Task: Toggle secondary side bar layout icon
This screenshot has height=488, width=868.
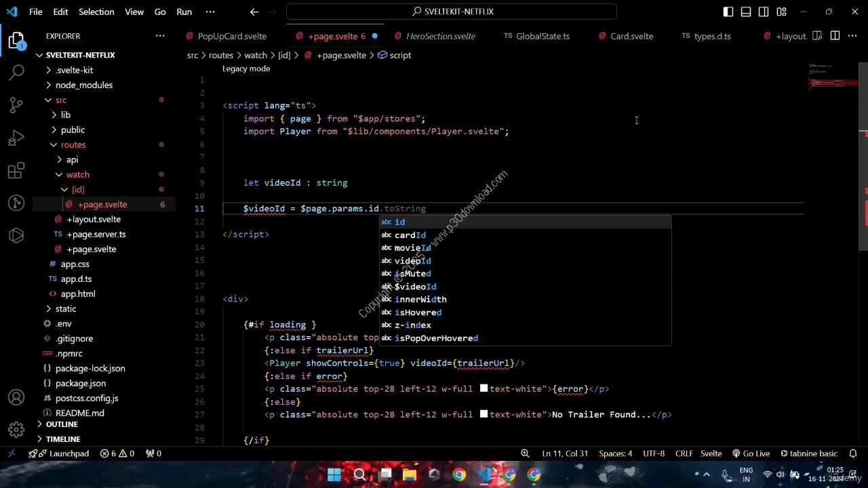Action: click(764, 12)
